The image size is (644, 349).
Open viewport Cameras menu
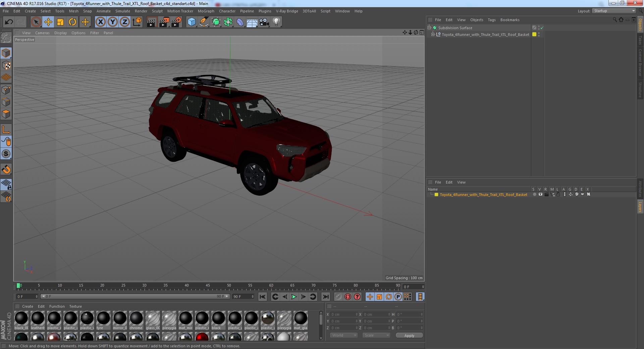click(x=42, y=33)
